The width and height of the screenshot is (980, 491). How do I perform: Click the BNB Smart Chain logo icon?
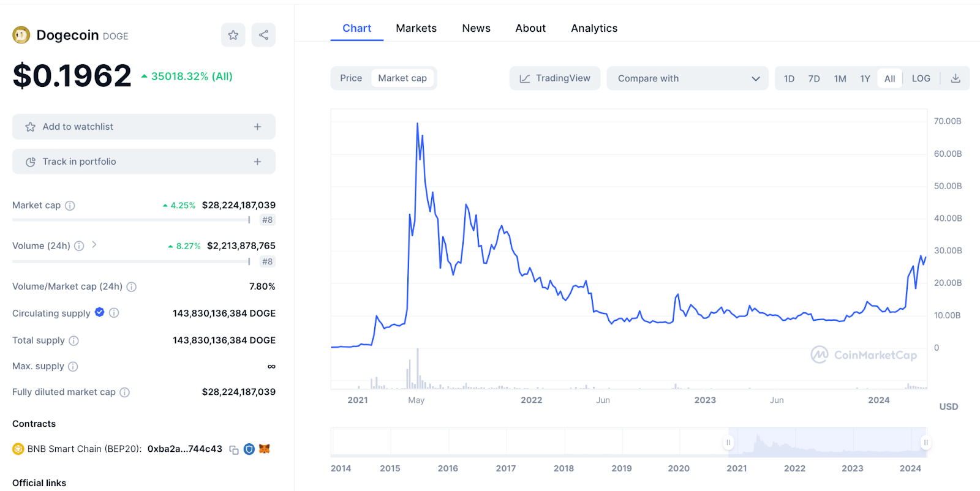pos(18,449)
